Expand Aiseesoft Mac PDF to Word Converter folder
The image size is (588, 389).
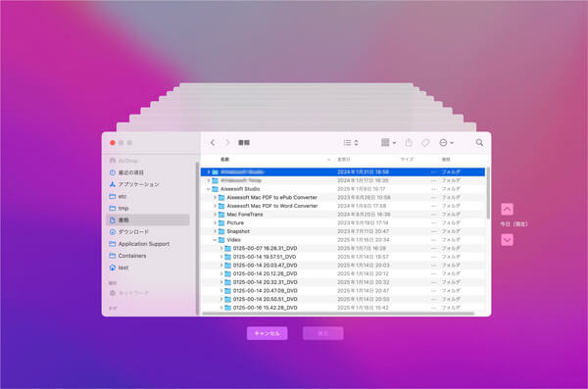pos(215,206)
